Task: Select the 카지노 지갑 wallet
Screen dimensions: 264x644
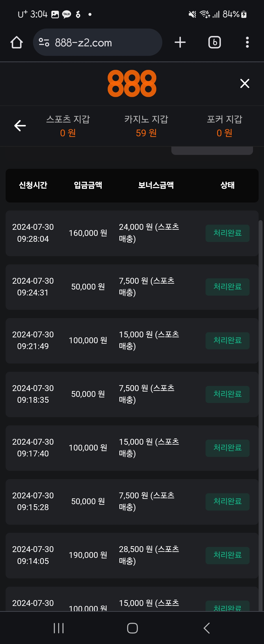Action: [146, 126]
